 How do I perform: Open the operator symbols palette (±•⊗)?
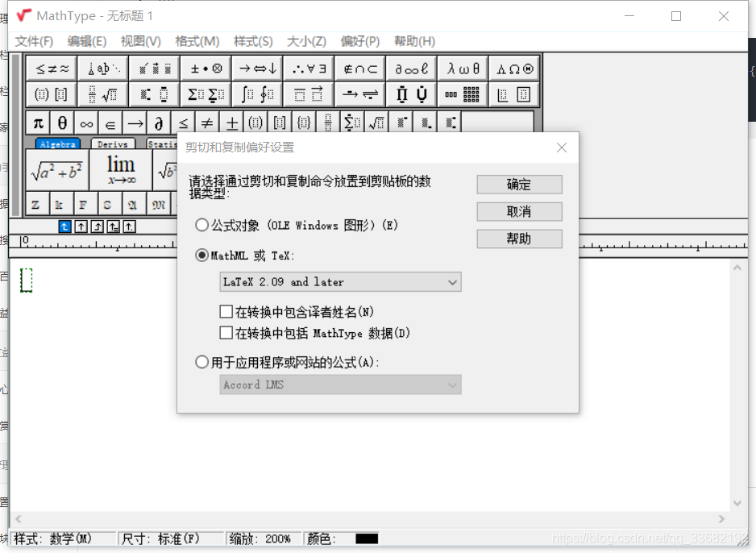pyautogui.click(x=206, y=69)
